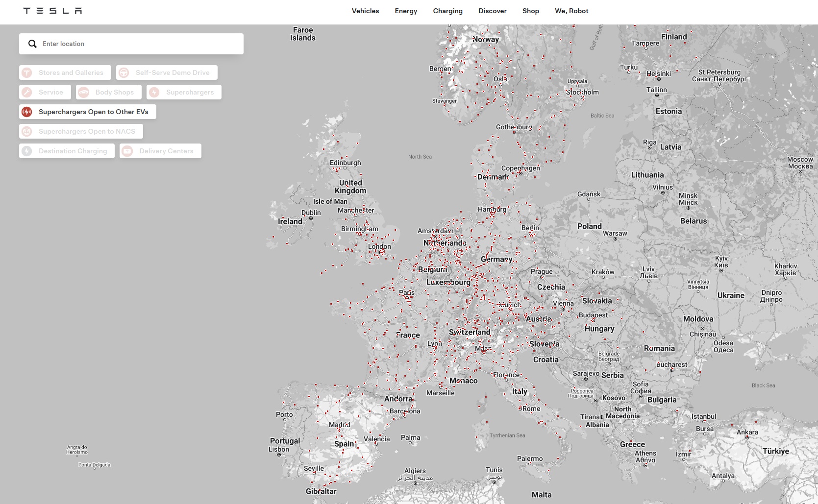Click the Delivery Centers icon
818x504 pixels.
click(x=127, y=151)
